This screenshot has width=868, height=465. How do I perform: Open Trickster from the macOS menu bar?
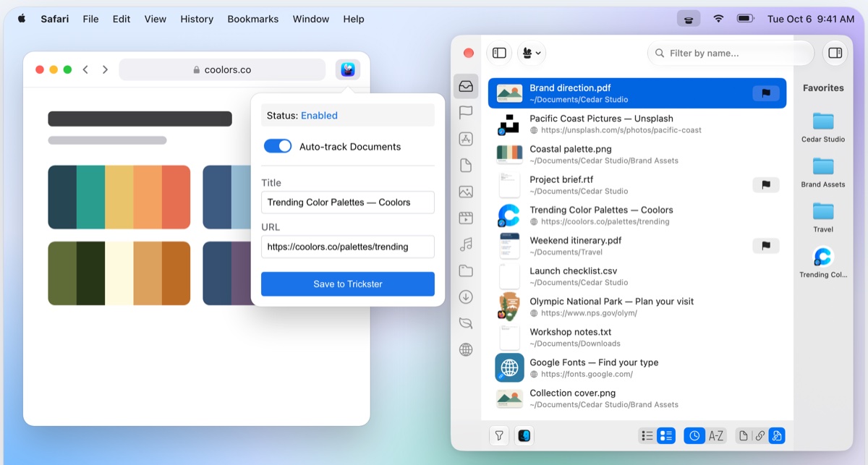click(x=689, y=19)
